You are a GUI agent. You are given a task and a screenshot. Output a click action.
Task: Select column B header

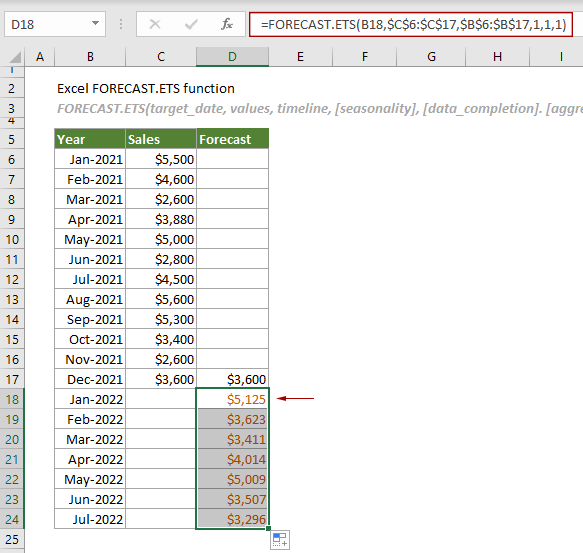(90, 57)
